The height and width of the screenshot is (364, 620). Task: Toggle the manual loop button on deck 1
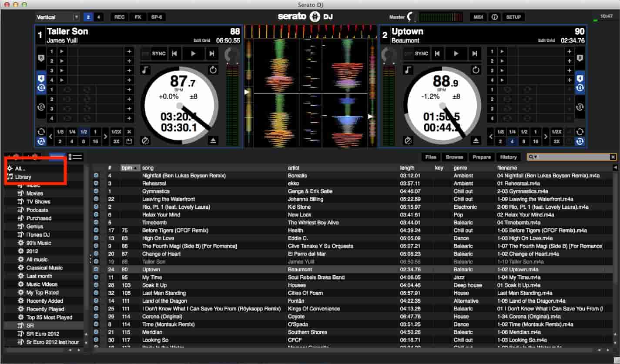click(x=41, y=131)
